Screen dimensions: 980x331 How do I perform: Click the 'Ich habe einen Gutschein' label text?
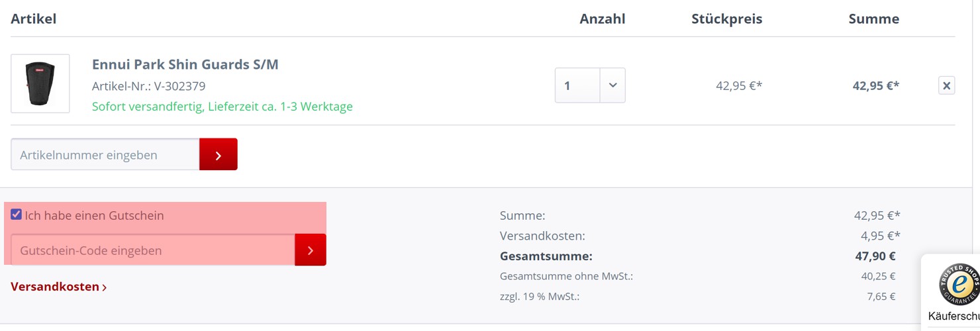click(95, 215)
